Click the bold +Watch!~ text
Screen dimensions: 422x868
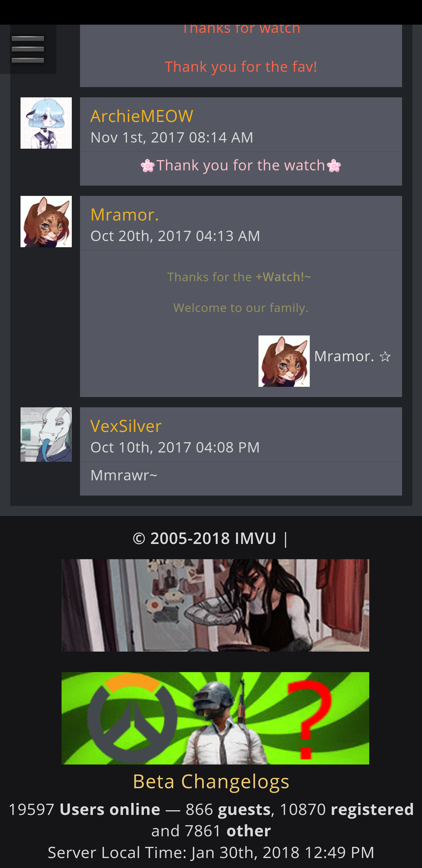coord(283,277)
